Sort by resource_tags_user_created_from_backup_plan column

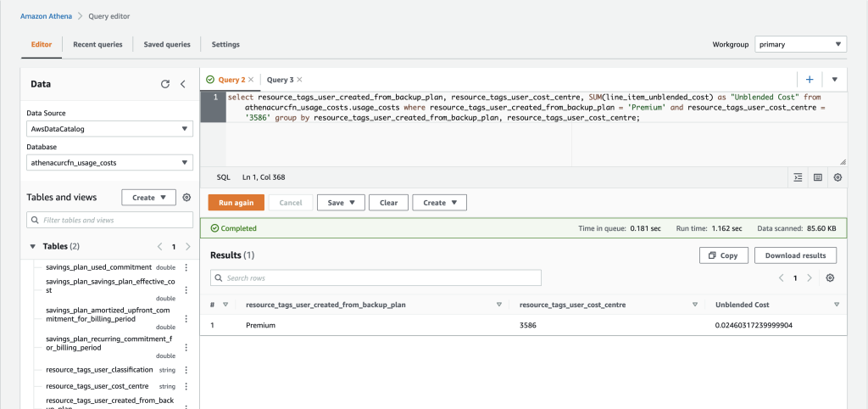coord(498,305)
